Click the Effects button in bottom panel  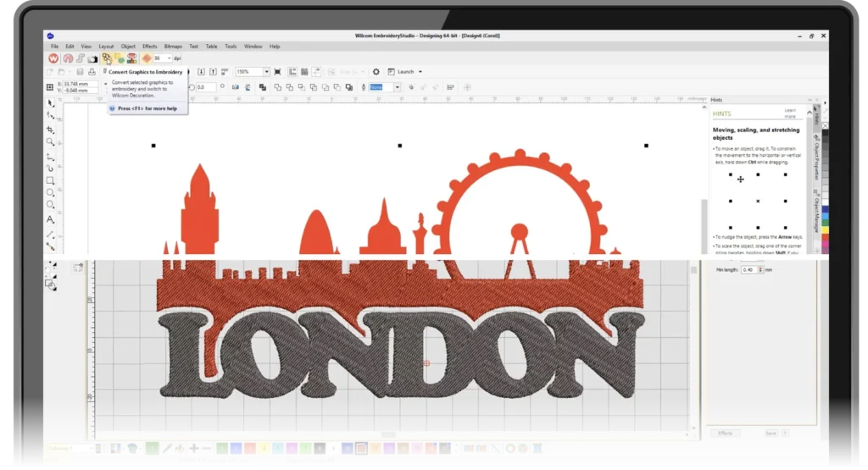pyautogui.click(x=725, y=433)
